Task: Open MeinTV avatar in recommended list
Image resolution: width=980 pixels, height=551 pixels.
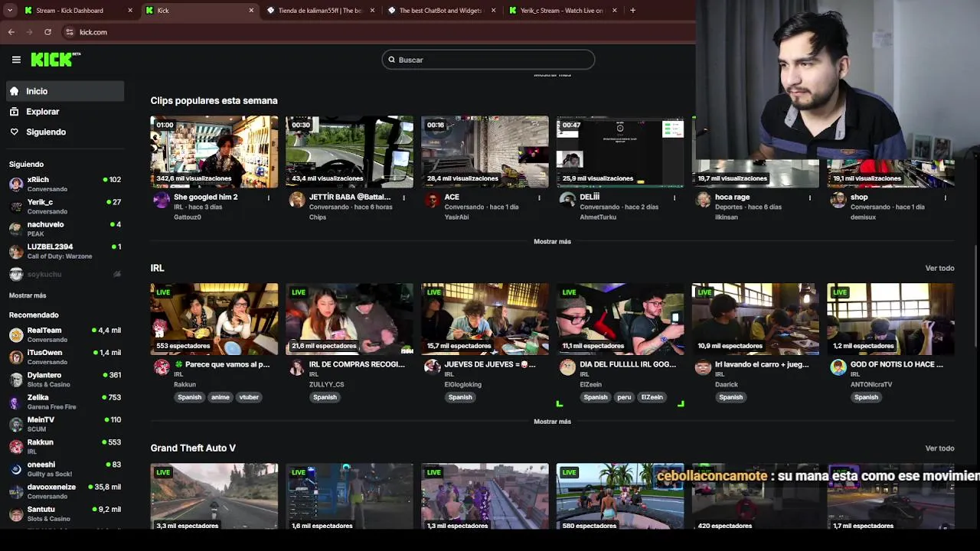Action: 16,424
